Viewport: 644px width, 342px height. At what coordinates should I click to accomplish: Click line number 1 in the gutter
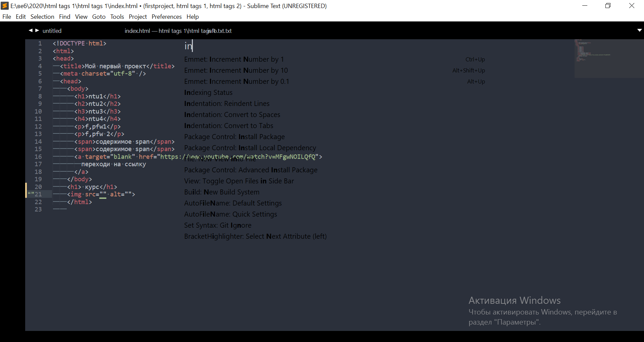pyautogui.click(x=40, y=44)
